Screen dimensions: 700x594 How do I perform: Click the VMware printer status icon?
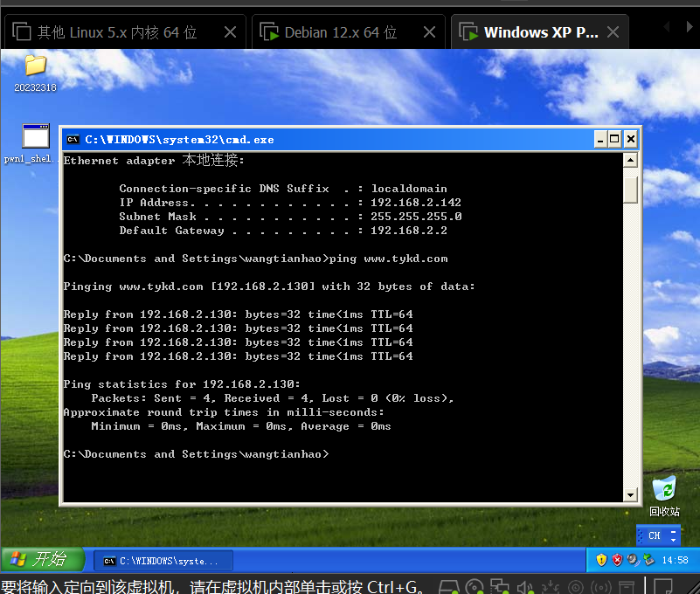pyautogui.click(x=626, y=587)
